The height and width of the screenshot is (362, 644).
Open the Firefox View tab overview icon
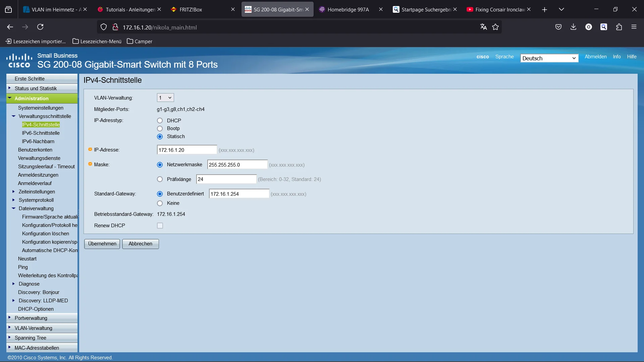pyautogui.click(x=8, y=9)
